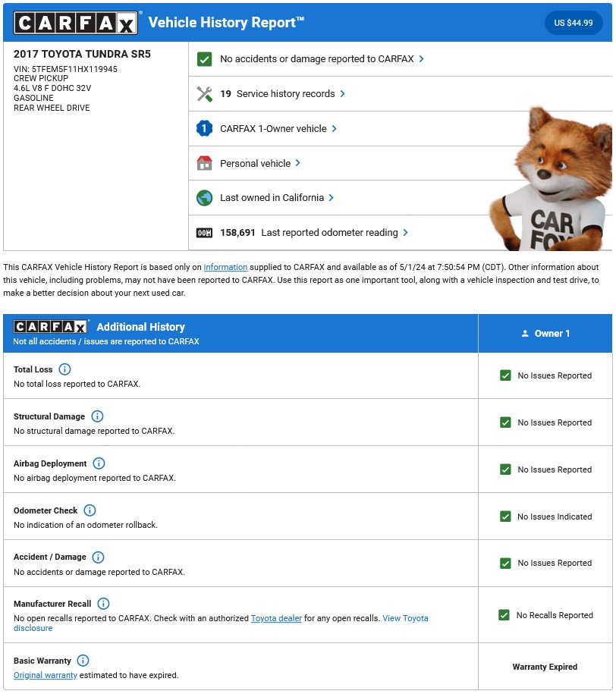The height and width of the screenshot is (694, 616).
Task: Click the VIN 5TFEM5F11HX119945 text
Action: (65, 69)
